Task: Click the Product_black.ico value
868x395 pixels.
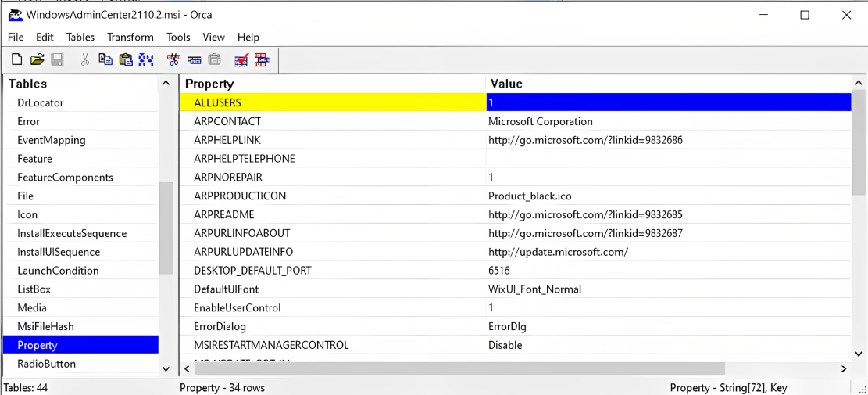Action: 669,196
